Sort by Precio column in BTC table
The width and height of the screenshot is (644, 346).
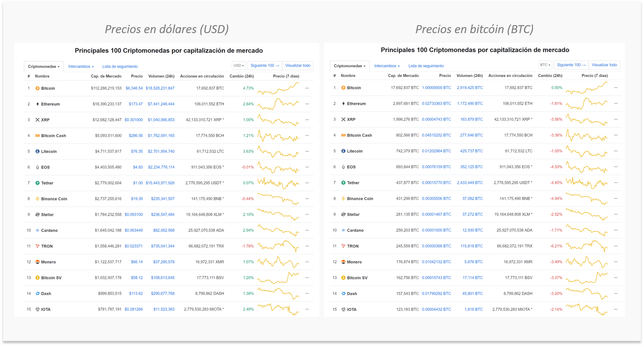coord(445,76)
